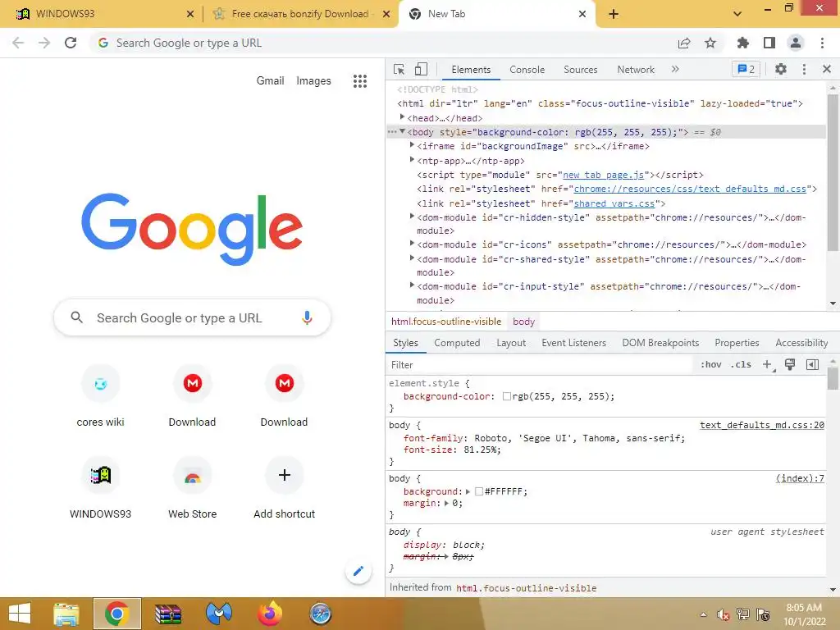Toggle the :hov element state panel

tap(710, 365)
